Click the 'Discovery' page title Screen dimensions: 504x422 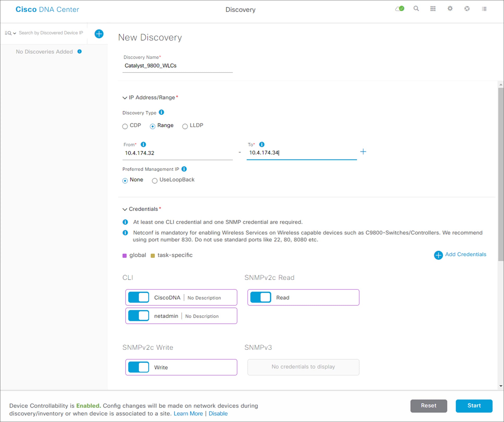point(240,10)
